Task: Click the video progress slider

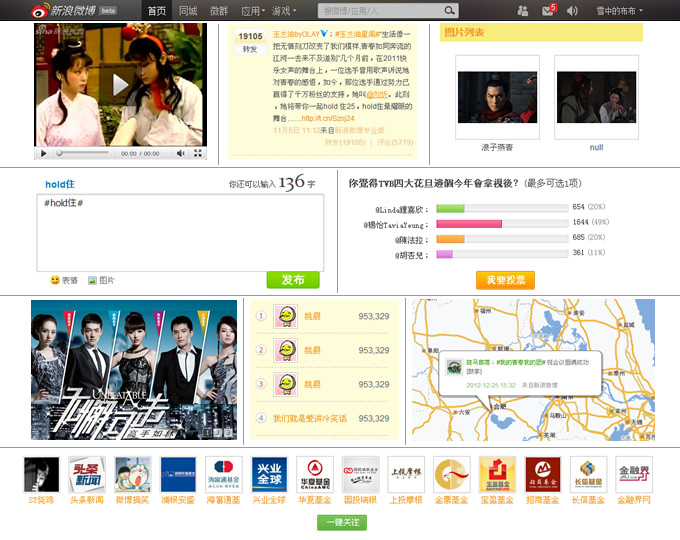Action: tap(82, 153)
